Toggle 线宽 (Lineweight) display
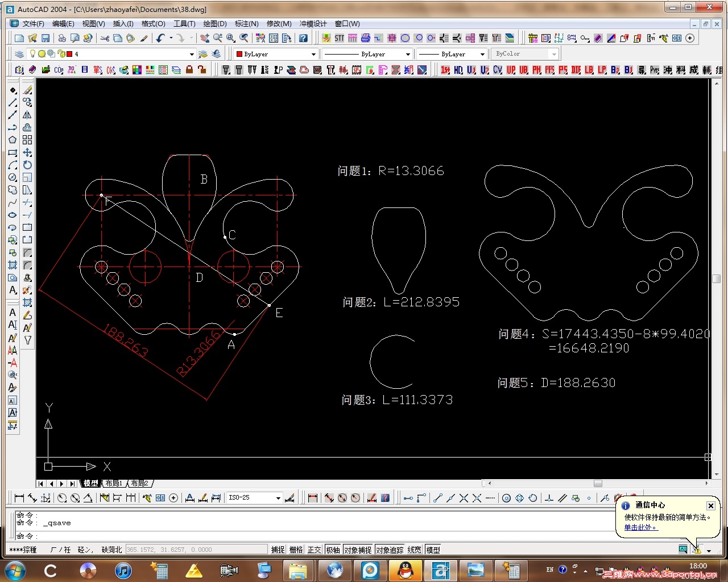Viewport: 728px width, 582px height. pos(415,550)
